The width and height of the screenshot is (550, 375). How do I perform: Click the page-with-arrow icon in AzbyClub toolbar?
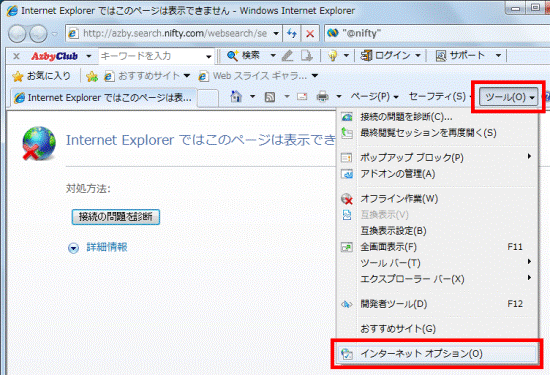[x=306, y=55]
